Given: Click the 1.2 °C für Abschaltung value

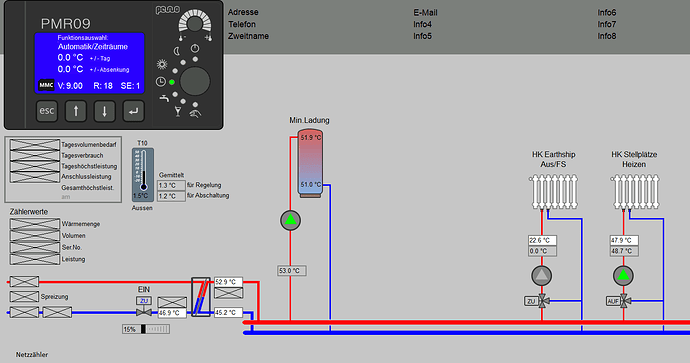Looking at the screenshot, I should click(171, 196).
